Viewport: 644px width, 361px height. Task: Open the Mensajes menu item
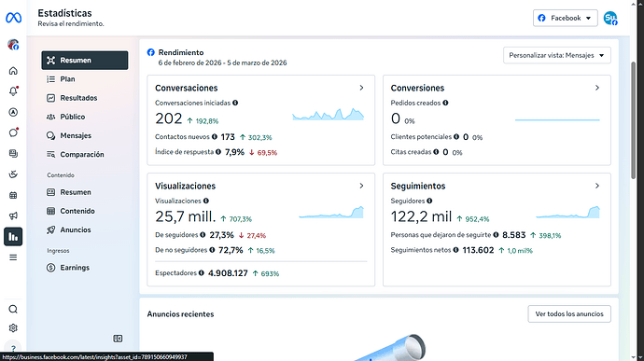pos(85,136)
